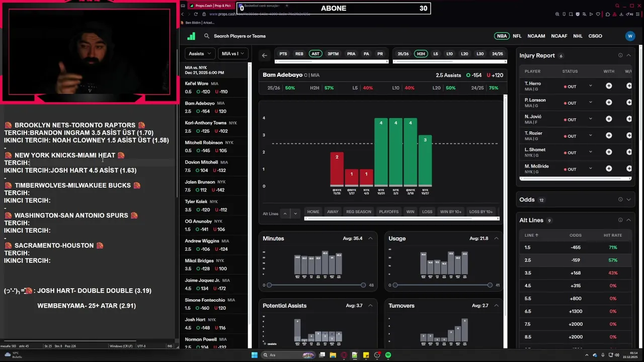Image resolution: width=644 pixels, height=362 pixels.
Task: Switch to the CSGO league tab
Action: tap(595, 36)
